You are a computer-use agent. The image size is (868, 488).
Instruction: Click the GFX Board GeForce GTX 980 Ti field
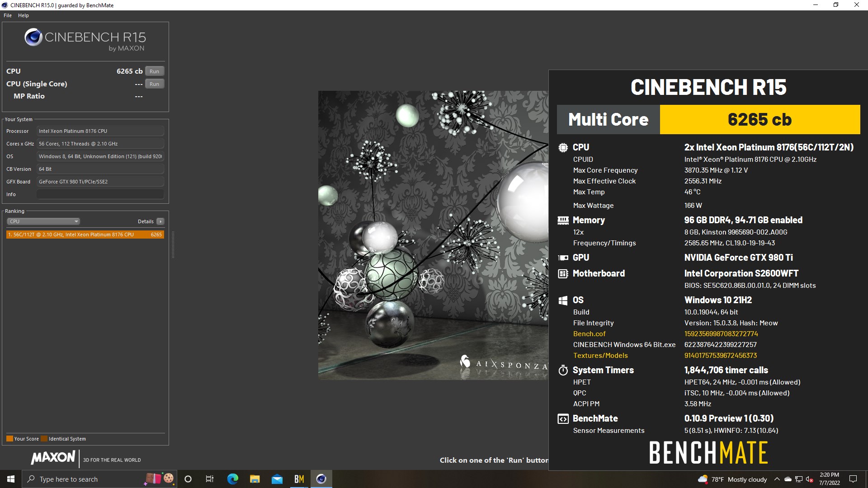click(100, 182)
